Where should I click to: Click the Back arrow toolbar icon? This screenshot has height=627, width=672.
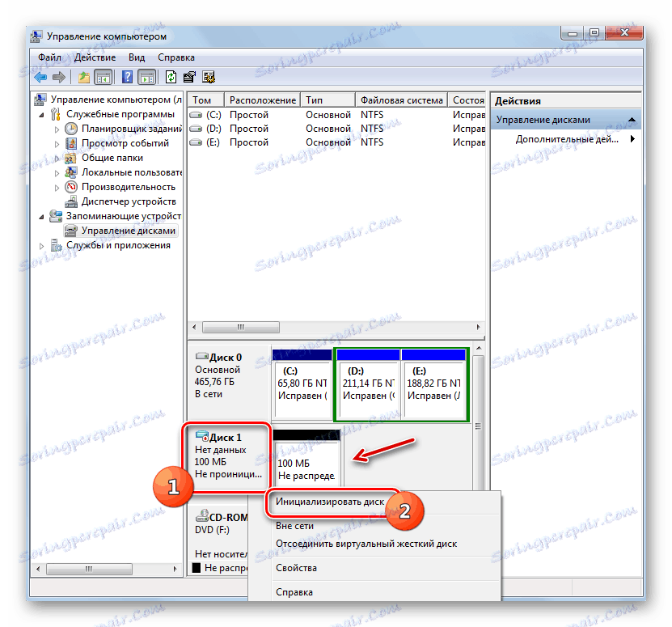click(x=40, y=78)
